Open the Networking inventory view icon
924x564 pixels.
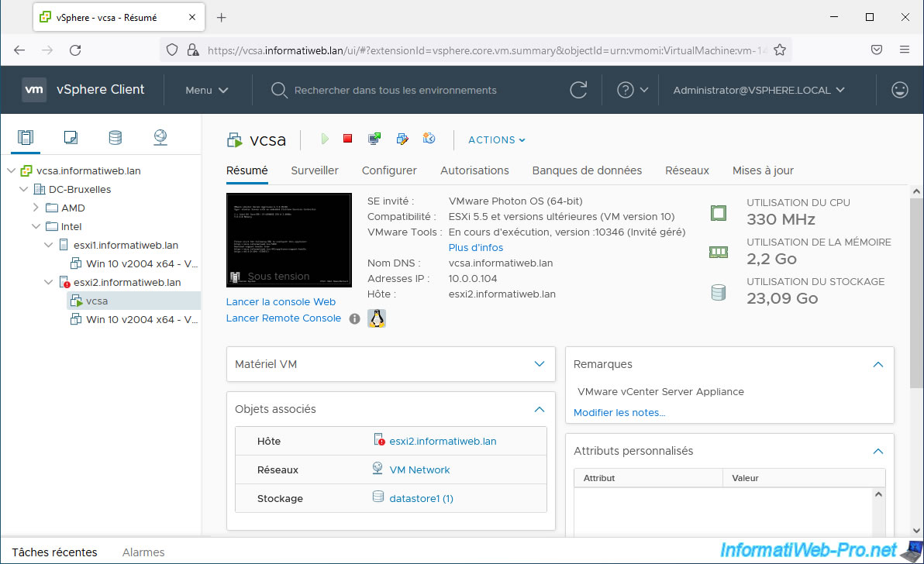click(x=160, y=138)
